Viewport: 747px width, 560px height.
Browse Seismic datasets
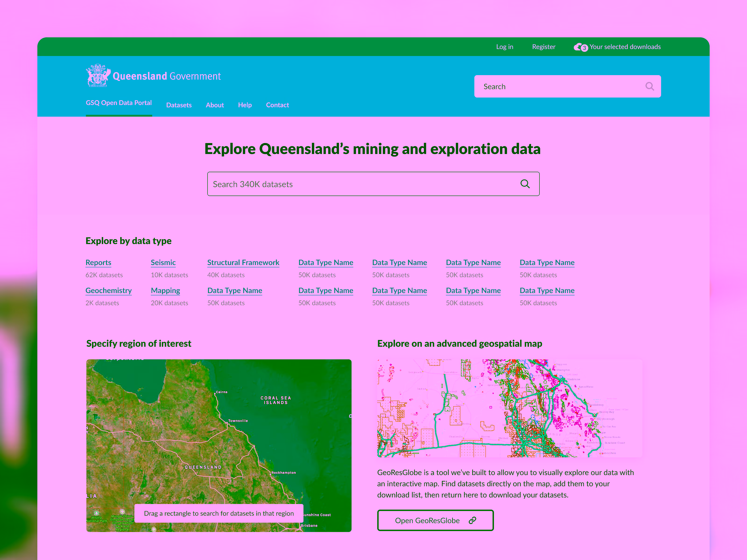coord(163,262)
